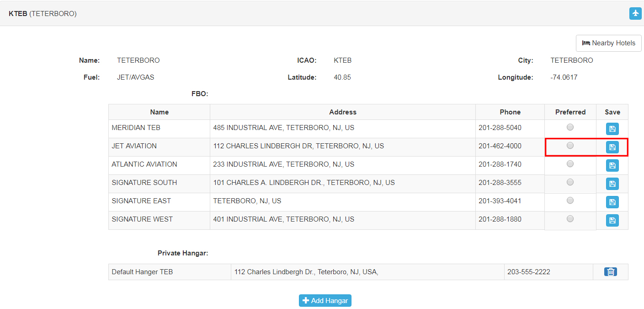Click hangar address 112 Charles Lindbergh Dr.

(x=306, y=272)
